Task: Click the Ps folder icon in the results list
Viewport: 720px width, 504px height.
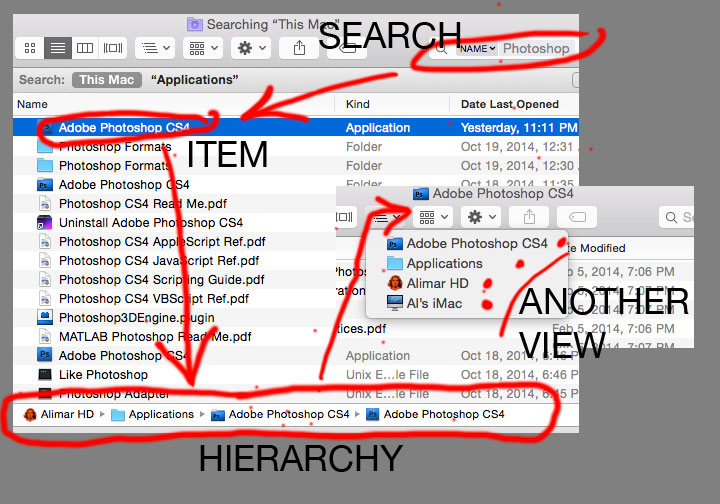Action: (45, 185)
